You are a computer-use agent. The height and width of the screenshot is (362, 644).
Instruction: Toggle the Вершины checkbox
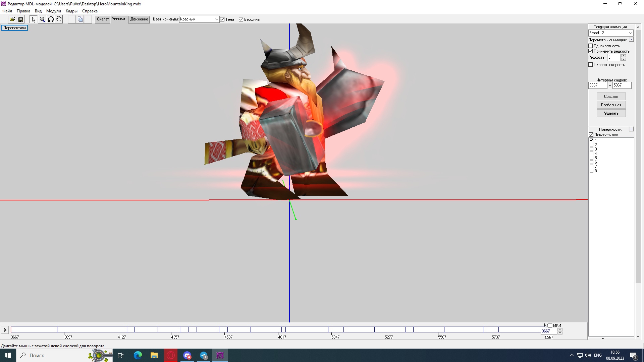[x=241, y=19]
